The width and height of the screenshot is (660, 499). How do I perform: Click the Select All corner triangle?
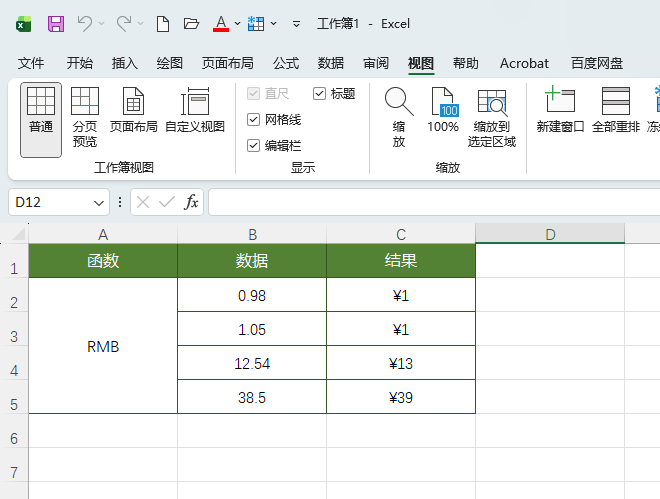tap(19, 234)
